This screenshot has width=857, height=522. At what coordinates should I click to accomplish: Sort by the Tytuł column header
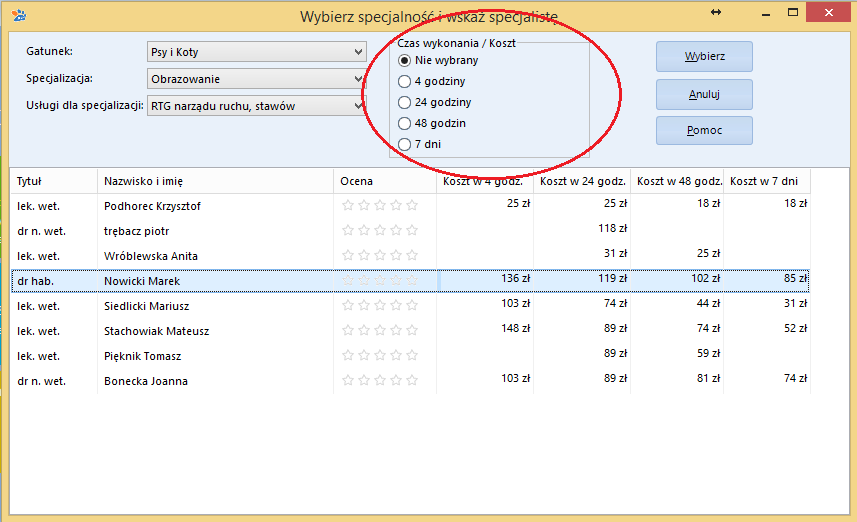click(x=54, y=181)
